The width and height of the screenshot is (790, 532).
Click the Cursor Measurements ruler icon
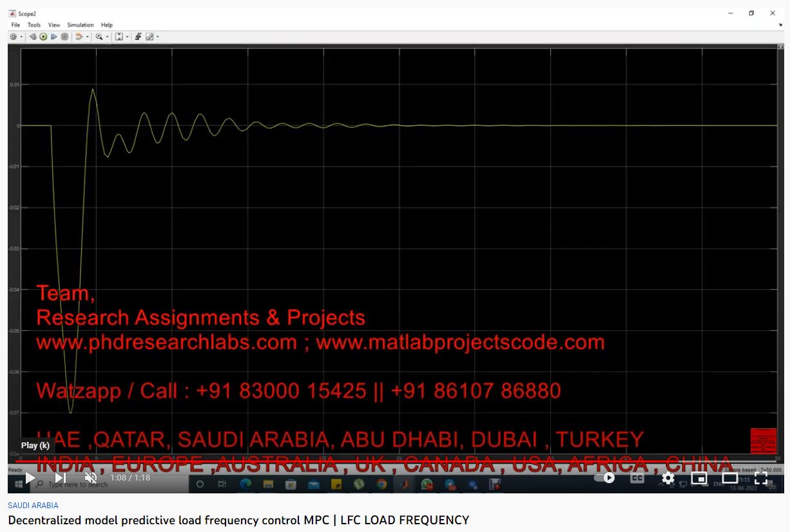tap(149, 37)
